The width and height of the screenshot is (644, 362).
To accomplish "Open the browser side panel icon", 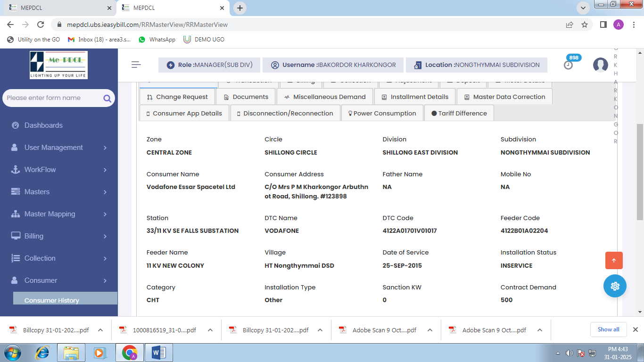I will tap(603, 25).
